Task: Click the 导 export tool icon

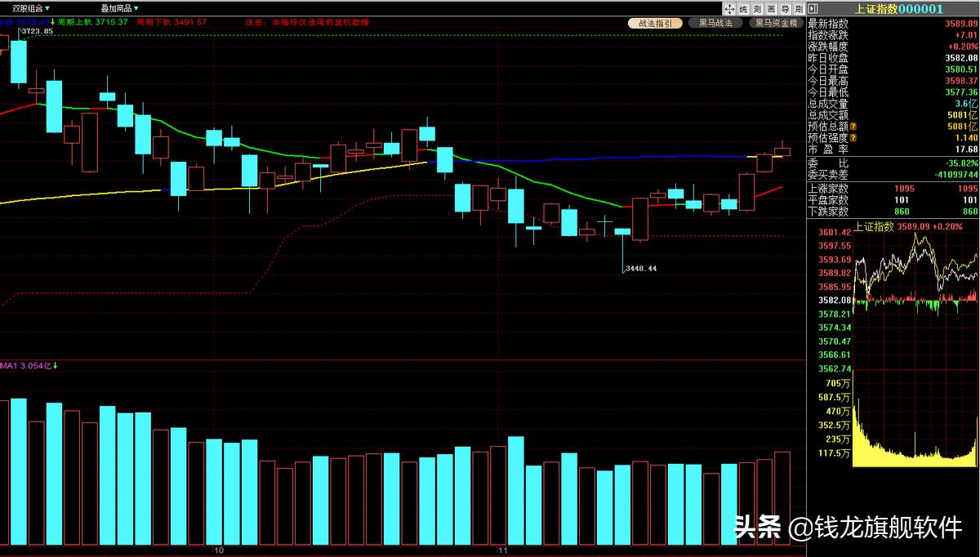Action: [785, 9]
